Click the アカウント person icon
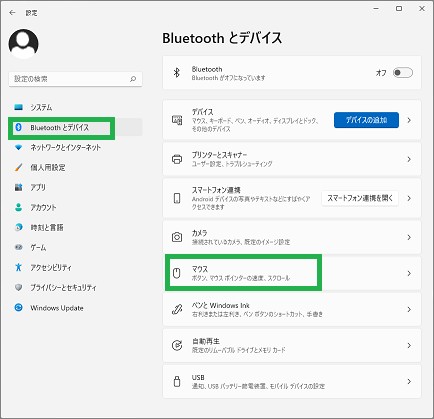 coord(19,207)
